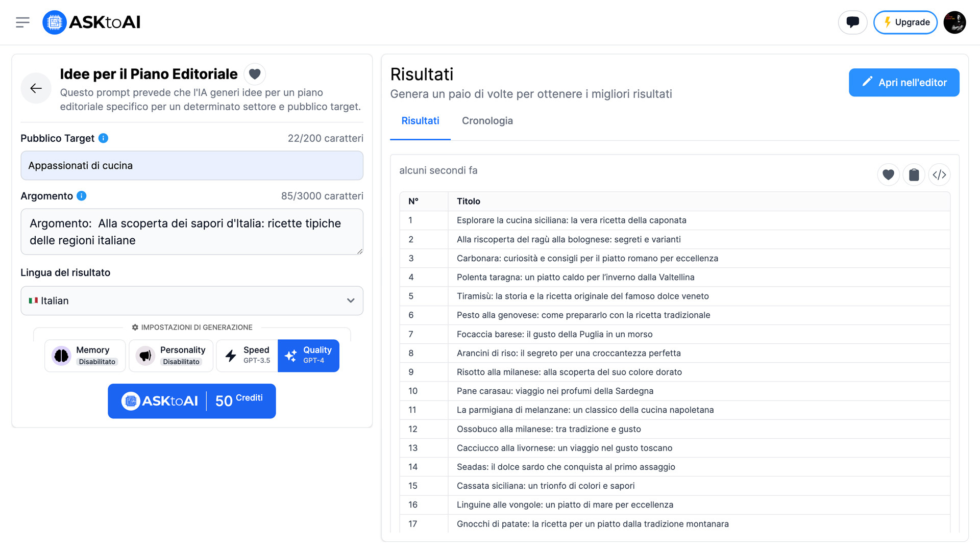Click the '22/200 caratteri' counter
The image size is (980, 553).
click(x=326, y=138)
